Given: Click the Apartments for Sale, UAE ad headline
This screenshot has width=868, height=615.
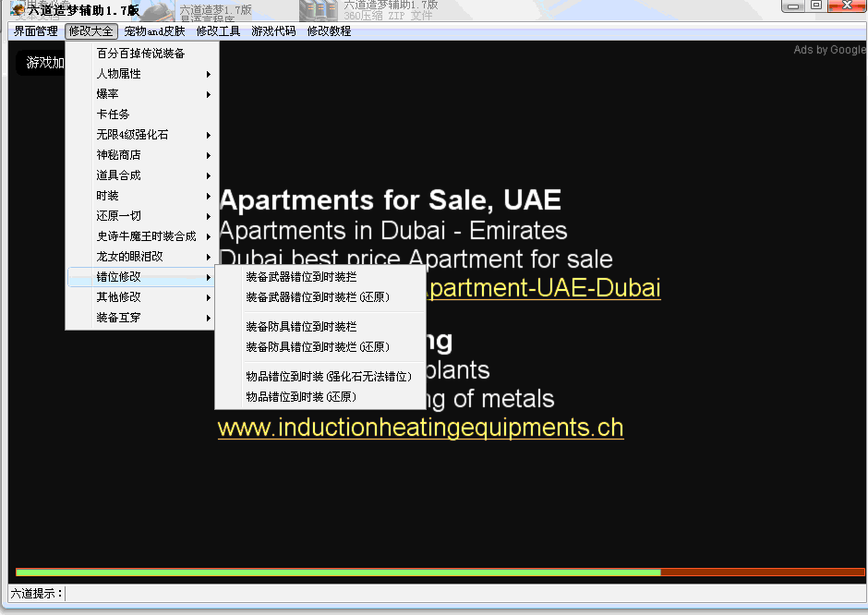Looking at the screenshot, I should point(391,200).
